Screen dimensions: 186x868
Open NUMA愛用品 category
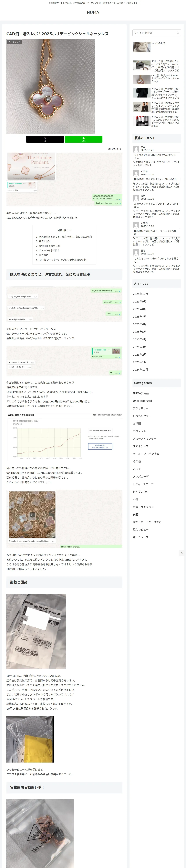pyautogui.click(x=141, y=393)
